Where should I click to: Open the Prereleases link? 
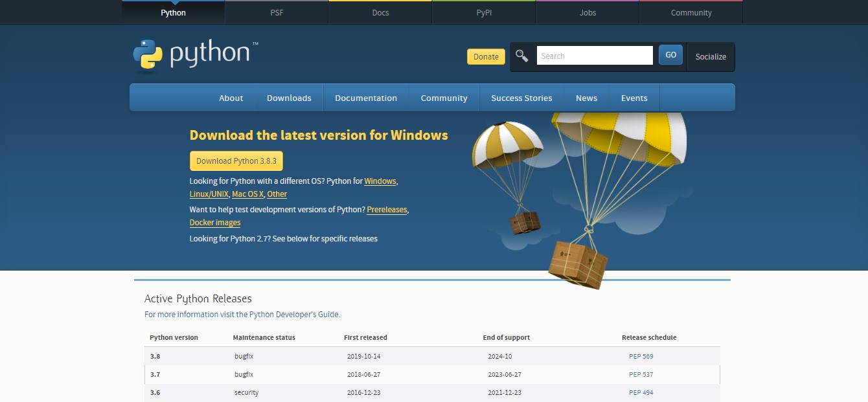tap(387, 210)
